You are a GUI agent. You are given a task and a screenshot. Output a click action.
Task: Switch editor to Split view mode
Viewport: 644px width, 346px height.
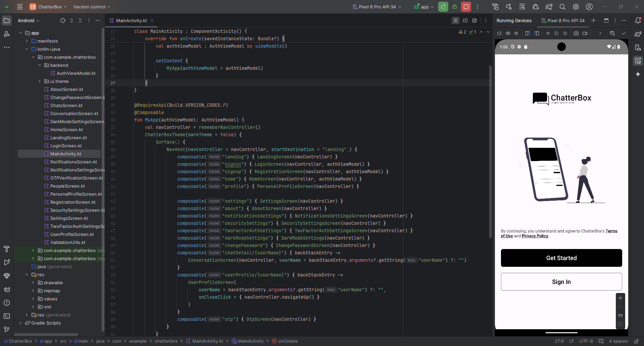[x=465, y=20]
